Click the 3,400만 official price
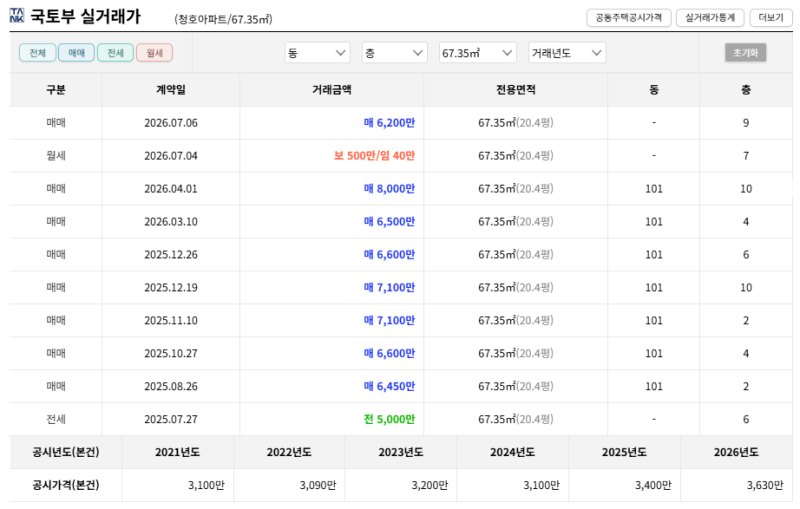Screen dimensions: 800x509 (x=653, y=485)
